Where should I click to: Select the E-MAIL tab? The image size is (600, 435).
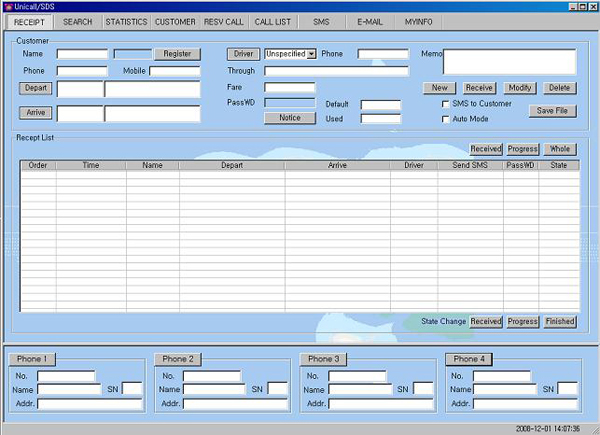pos(369,21)
